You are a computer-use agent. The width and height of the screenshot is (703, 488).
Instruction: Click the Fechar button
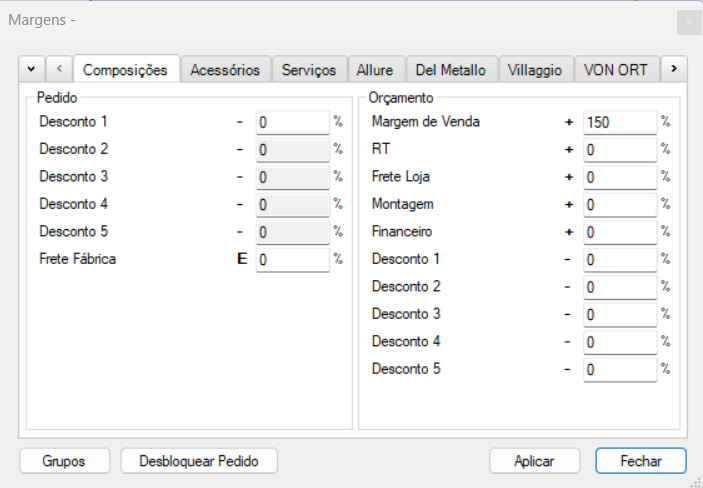click(640, 461)
